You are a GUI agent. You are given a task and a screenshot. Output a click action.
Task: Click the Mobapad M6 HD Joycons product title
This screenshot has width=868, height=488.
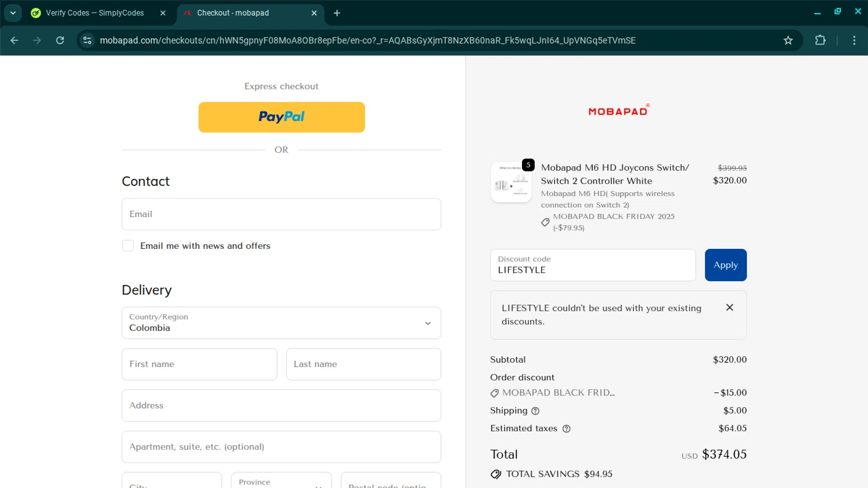point(615,174)
